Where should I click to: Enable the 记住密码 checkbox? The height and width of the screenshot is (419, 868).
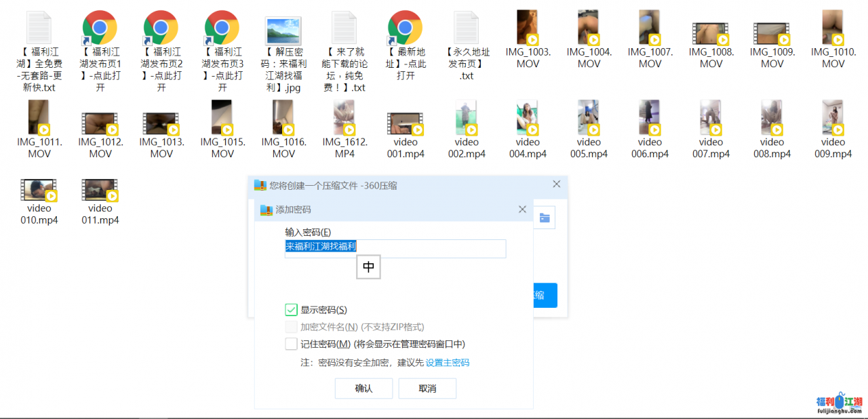tap(292, 344)
